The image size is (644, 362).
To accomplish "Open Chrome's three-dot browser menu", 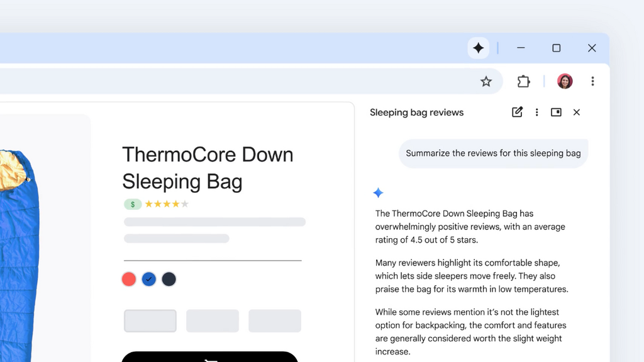I will click(x=592, y=81).
